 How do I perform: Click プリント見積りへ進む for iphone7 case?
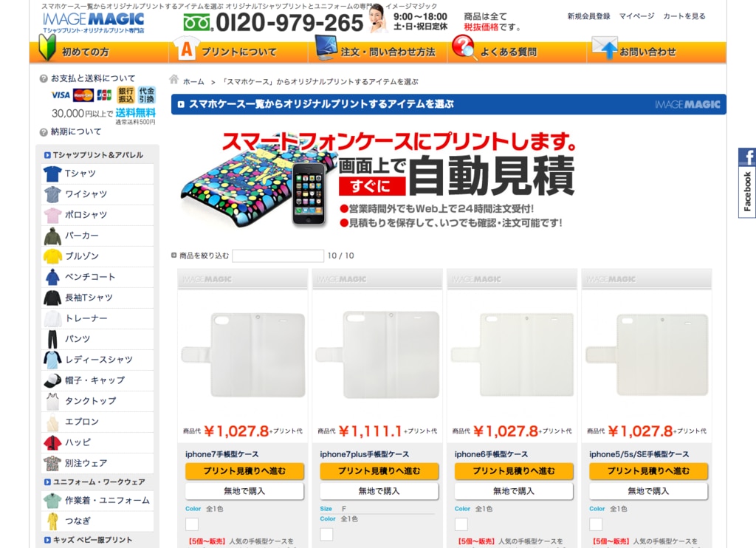pos(244,471)
